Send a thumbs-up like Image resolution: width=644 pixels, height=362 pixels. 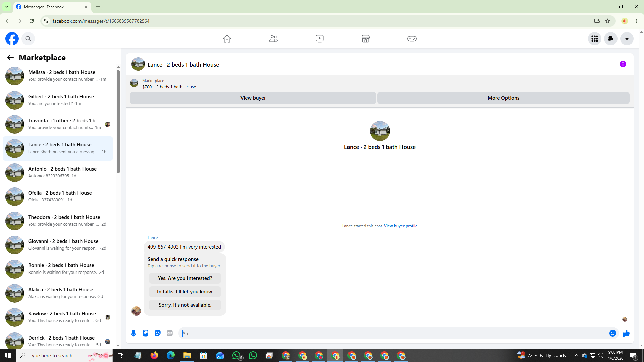tap(626, 333)
